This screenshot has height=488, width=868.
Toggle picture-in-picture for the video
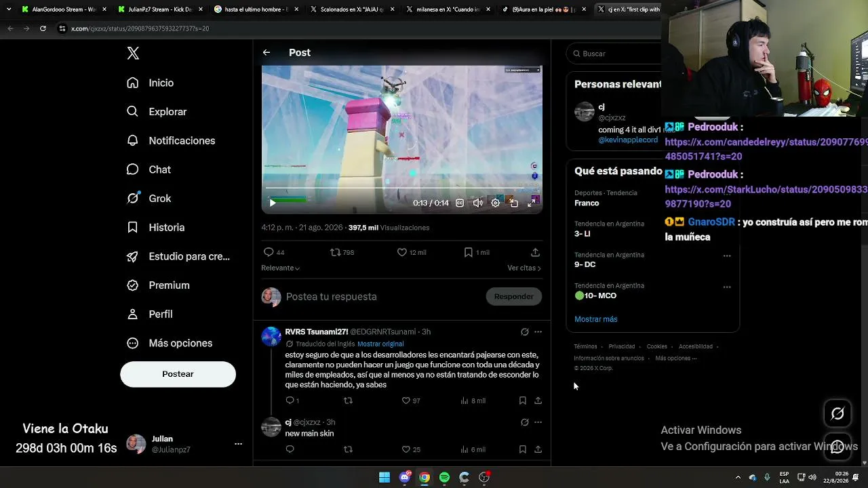tap(514, 203)
